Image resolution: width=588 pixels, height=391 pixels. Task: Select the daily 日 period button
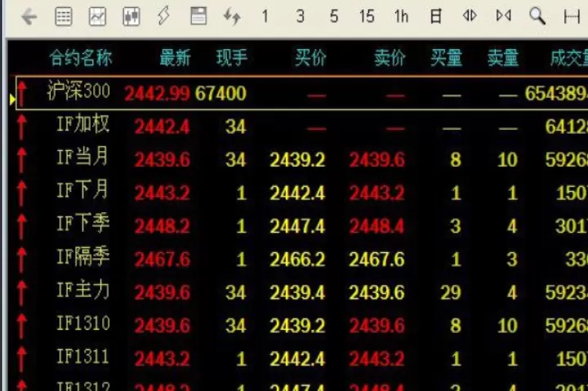coord(435,16)
